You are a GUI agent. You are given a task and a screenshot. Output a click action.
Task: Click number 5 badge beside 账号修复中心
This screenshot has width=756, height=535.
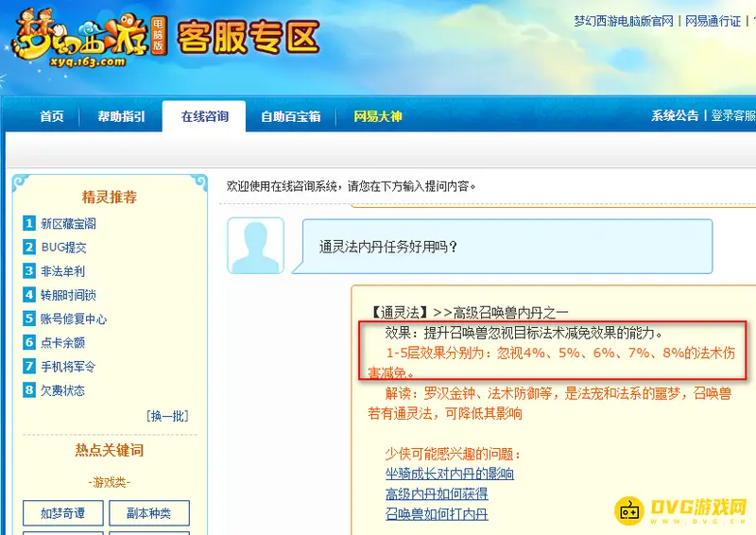tap(29, 319)
